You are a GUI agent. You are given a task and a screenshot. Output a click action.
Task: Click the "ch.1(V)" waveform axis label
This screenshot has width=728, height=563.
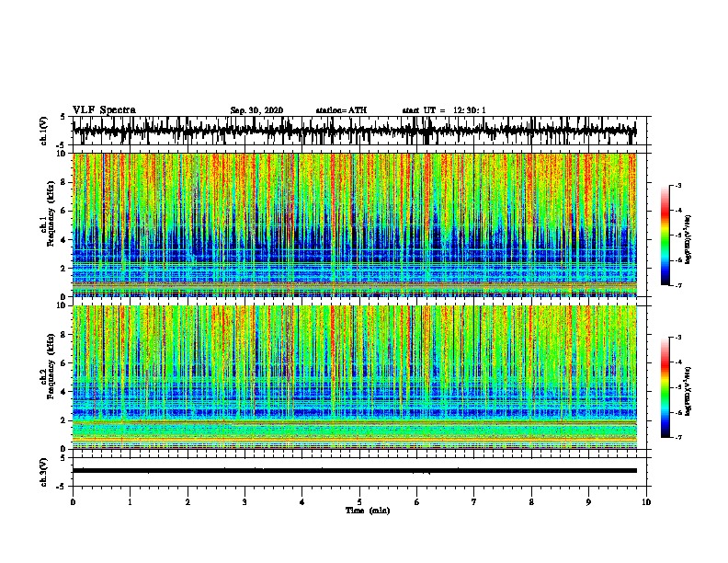click(x=44, y=131)
